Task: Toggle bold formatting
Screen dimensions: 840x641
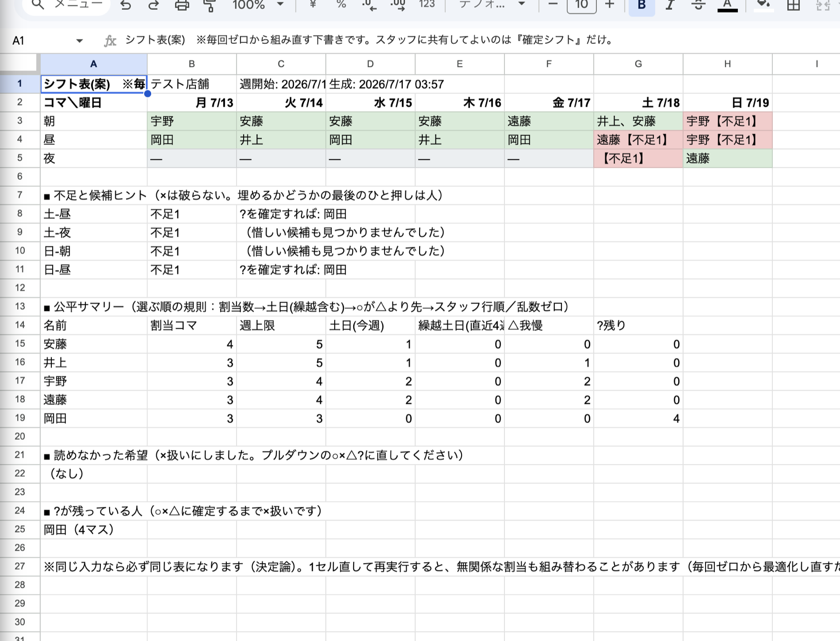Action: [x=642, y=5]
